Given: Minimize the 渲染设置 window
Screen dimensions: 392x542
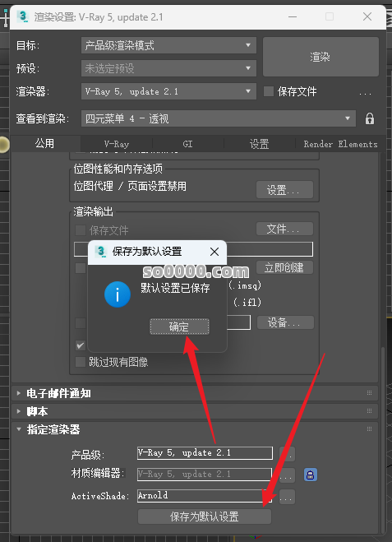Looking at the screenshot, I should (x=293, y=16).
